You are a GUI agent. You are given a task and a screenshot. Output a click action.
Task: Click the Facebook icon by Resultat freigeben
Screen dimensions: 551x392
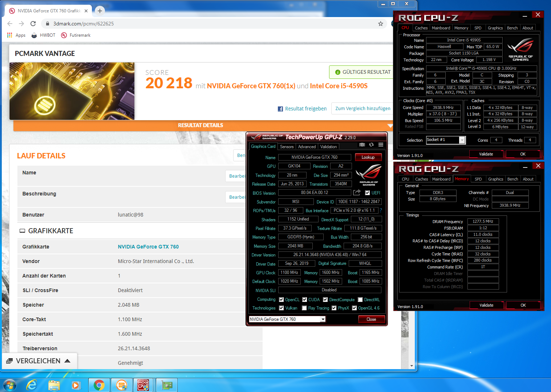pos(280,109)
